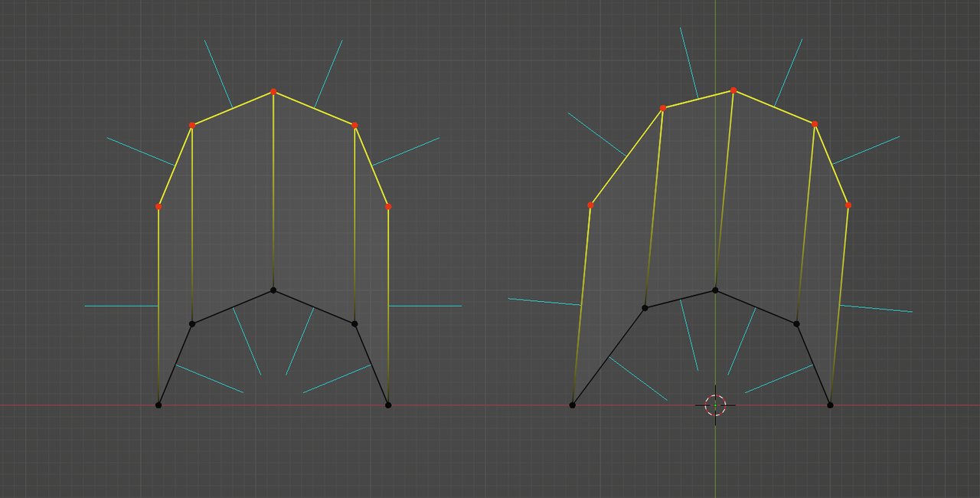The width and height of the screenshot is (980, 498).
Task: Select left mesh's inner-right black vertex
Action: point(354,324)
